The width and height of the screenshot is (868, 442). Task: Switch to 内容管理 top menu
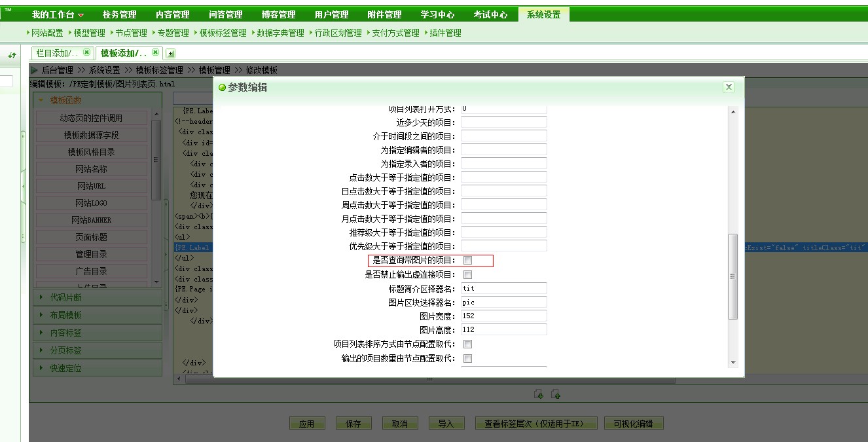tap(172, 14)
